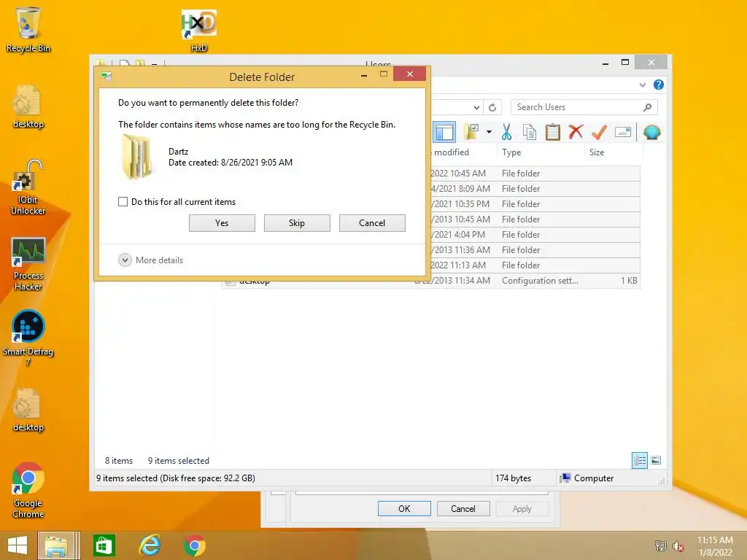Switch to details view icon in Explorer
The width and height of the screenshot is (747, 560).
639,460
